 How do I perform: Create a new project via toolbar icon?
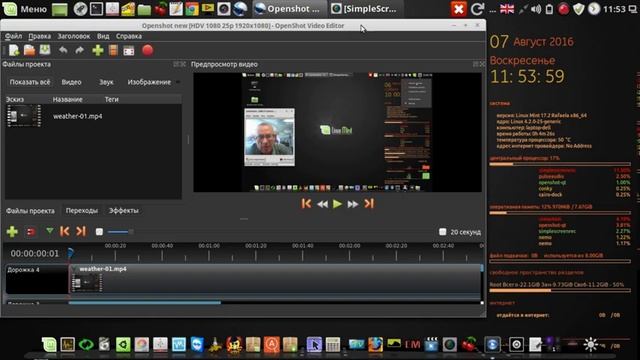pyautogui.click(x=14, y=51)
